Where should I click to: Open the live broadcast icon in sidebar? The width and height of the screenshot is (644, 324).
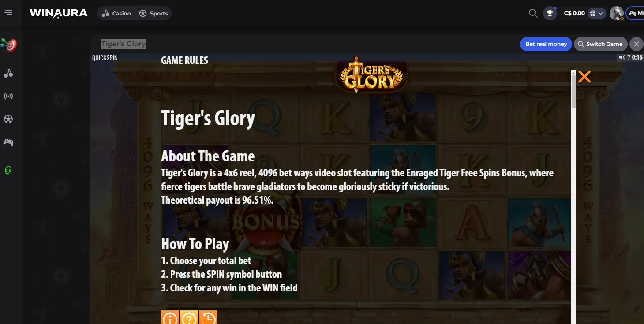point(8,96)
